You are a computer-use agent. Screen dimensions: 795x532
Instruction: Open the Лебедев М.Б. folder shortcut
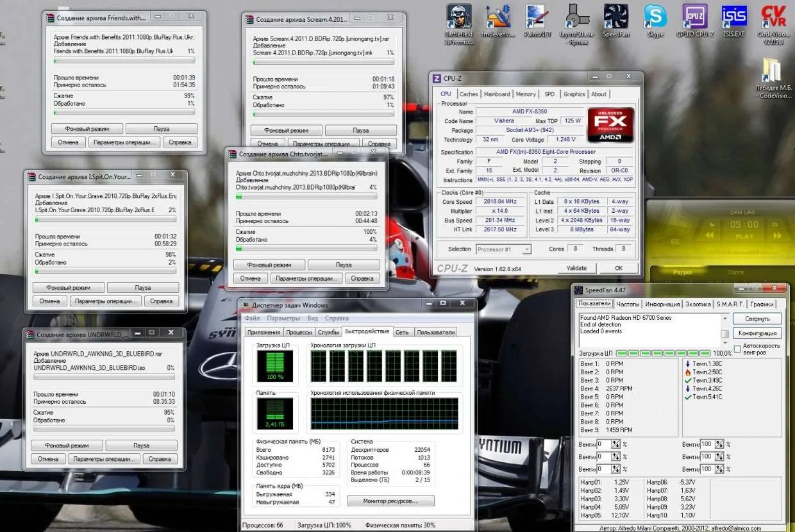[x=772, y=72]
